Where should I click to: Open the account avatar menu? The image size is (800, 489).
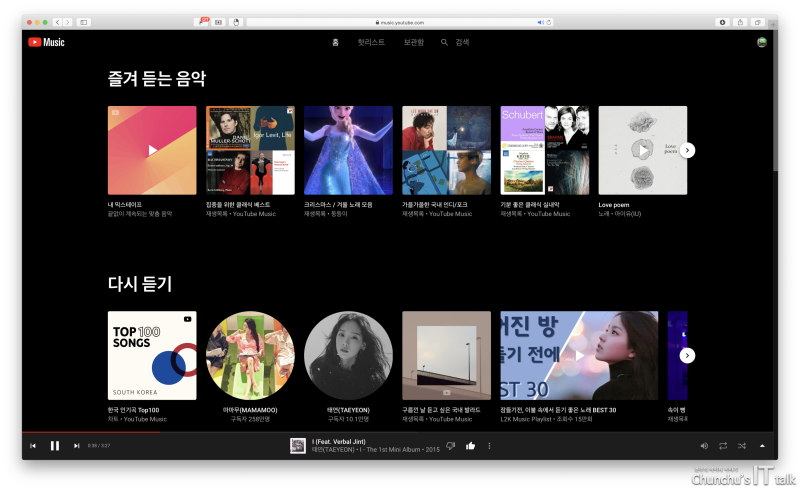tap(762, 42)
